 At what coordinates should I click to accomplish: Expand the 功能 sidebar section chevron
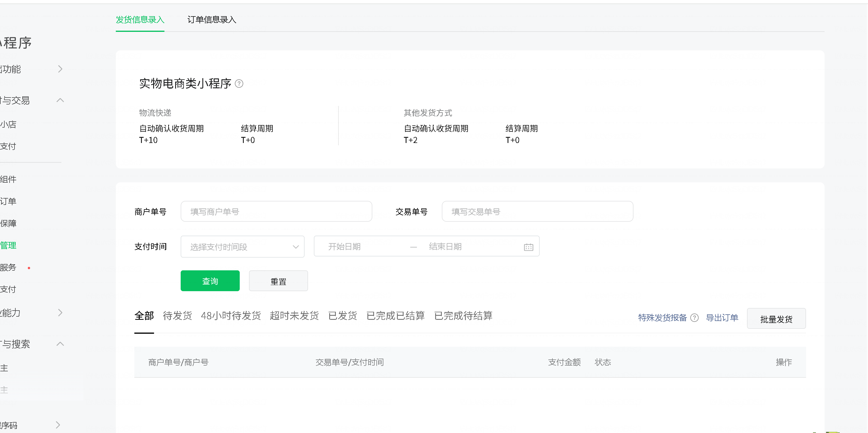(60, 69)
